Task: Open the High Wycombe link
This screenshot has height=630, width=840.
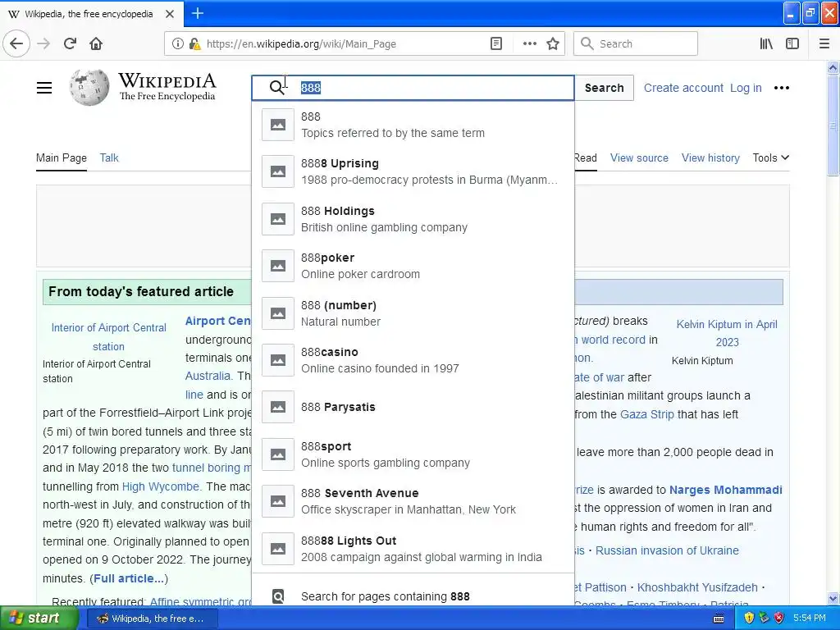Action: click(161, 486)
